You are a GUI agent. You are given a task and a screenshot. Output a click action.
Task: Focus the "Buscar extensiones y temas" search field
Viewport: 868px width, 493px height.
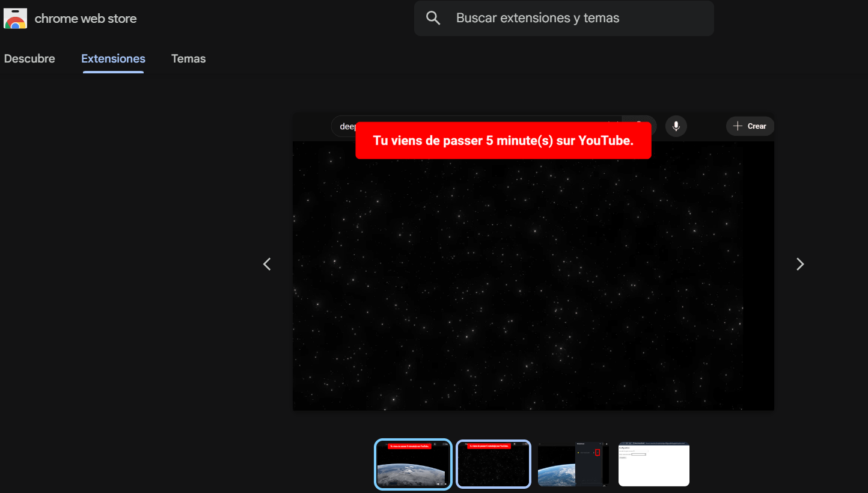[564, 18]
